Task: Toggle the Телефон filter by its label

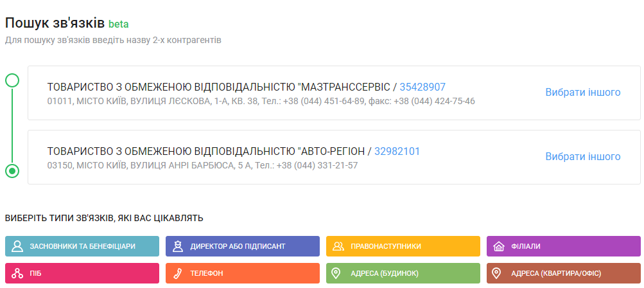Action: [x=206, y=274]
